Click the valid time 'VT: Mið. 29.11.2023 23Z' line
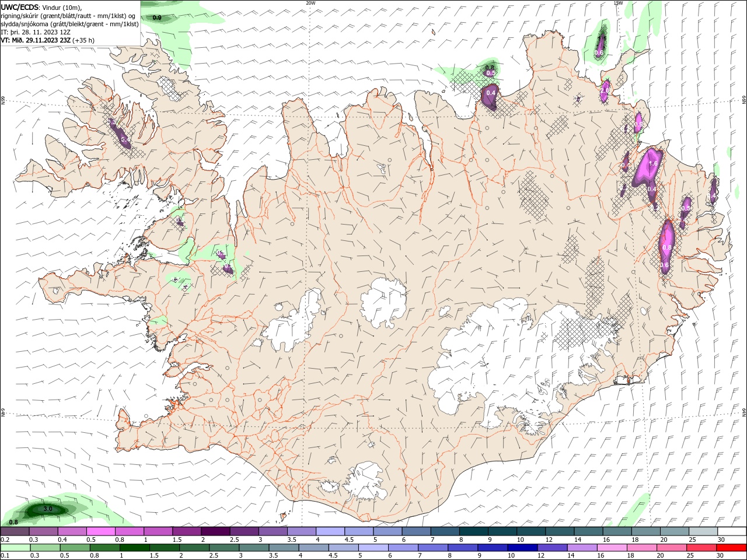Screen dimensions: 747x560 (x=36, y=40)
